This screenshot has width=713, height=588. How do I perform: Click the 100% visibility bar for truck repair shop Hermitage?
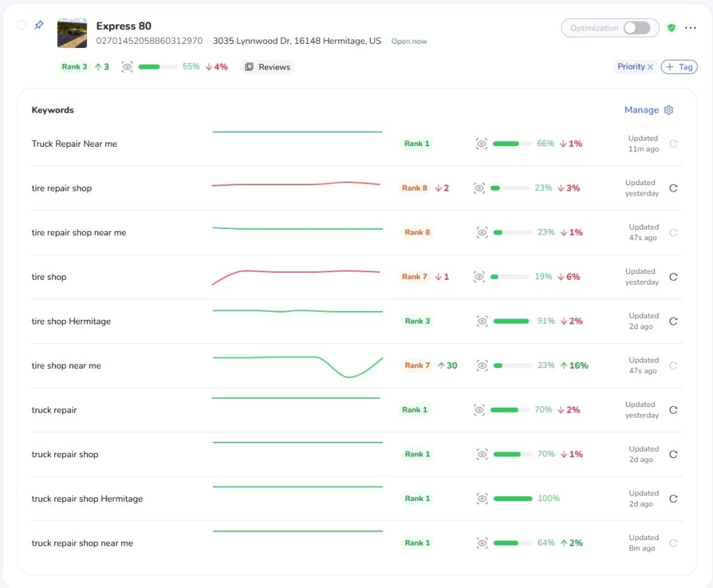(512, 498)
